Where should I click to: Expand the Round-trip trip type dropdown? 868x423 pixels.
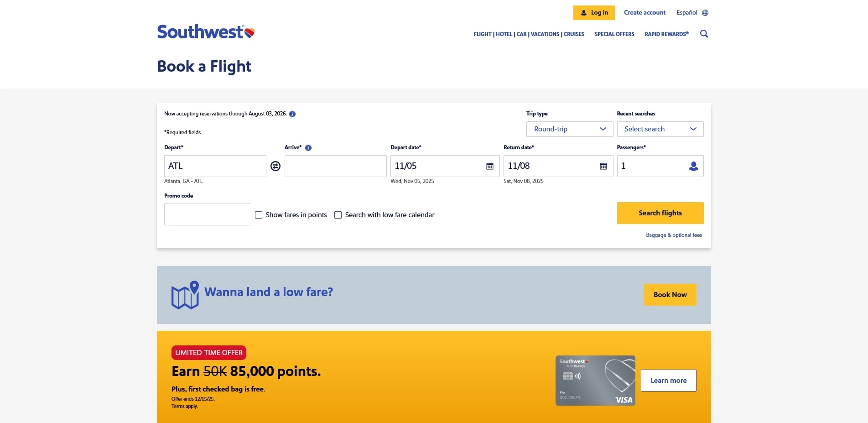click(570, 129)
